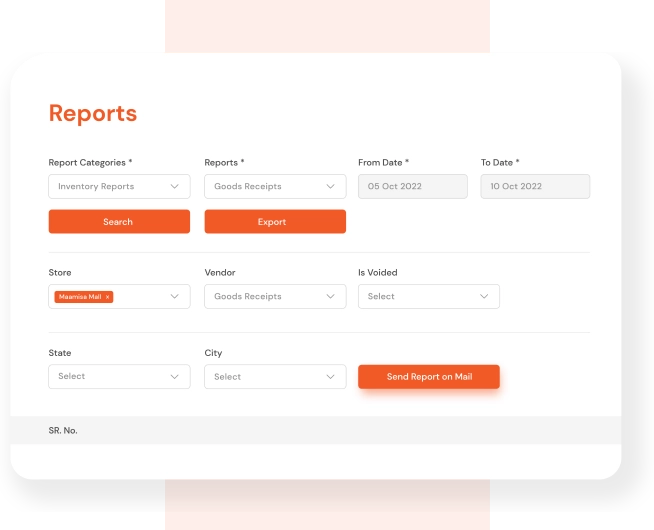Click the chevron arrow in Store field
Screen dimensions: 654x530
pyautogui.click(x=174, y=296)
